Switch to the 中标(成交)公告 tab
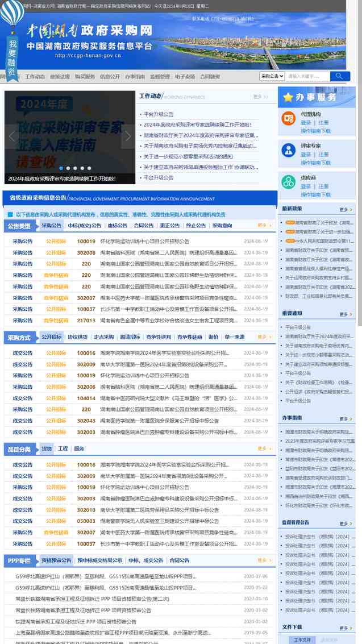Screen dimensions: 362x644 [x=85, y=226]
